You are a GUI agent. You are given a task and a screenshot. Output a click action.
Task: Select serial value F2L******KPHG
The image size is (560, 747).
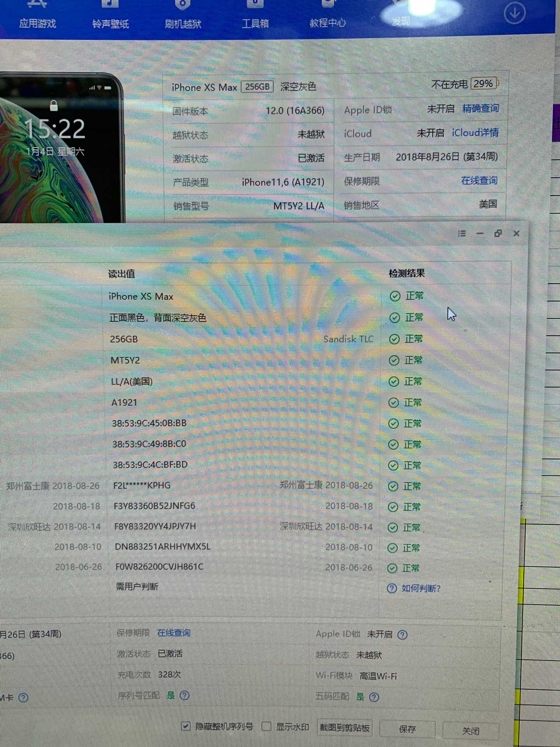(142, 485)
